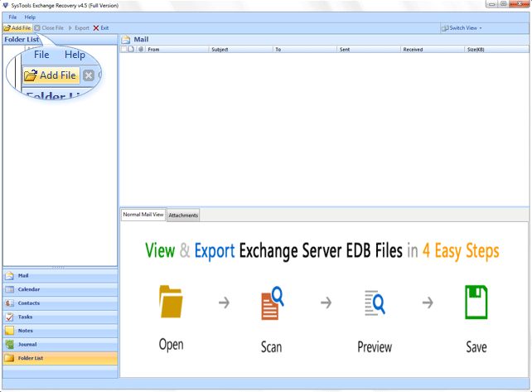
Task: Switch to the Normal Mail View tab
Action: coord(143,215)
